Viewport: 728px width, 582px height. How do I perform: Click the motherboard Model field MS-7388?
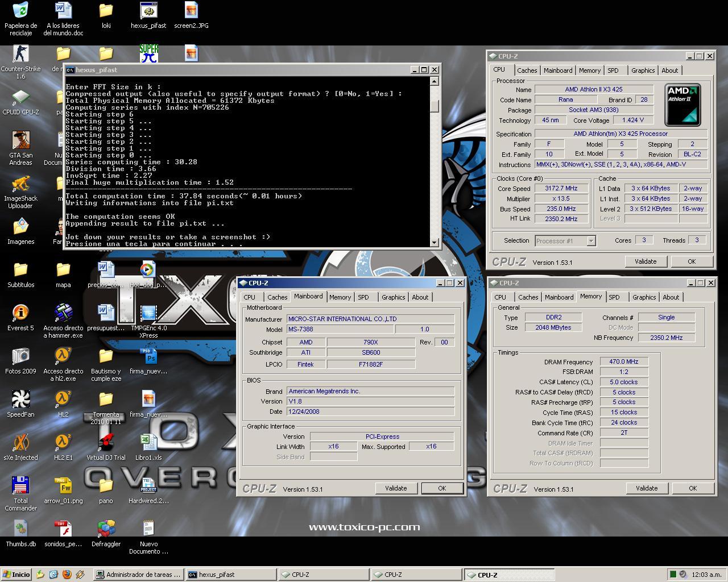(x=340, y=329)
